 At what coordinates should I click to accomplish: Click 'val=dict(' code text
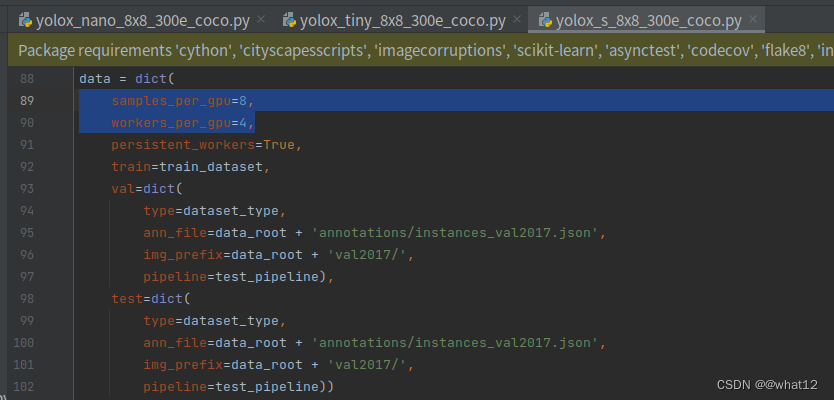[147, 189]
